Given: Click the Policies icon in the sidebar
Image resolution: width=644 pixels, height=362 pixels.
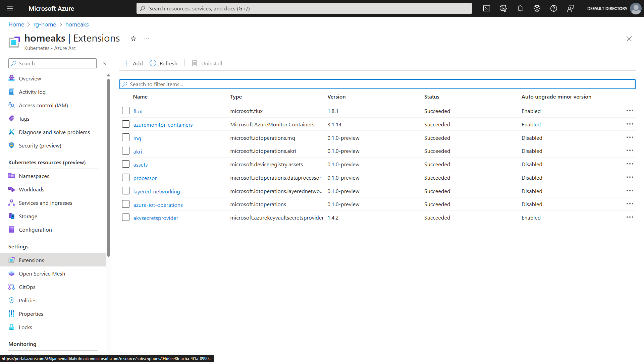Looking at the screenshot, I should tap(11, 300).
